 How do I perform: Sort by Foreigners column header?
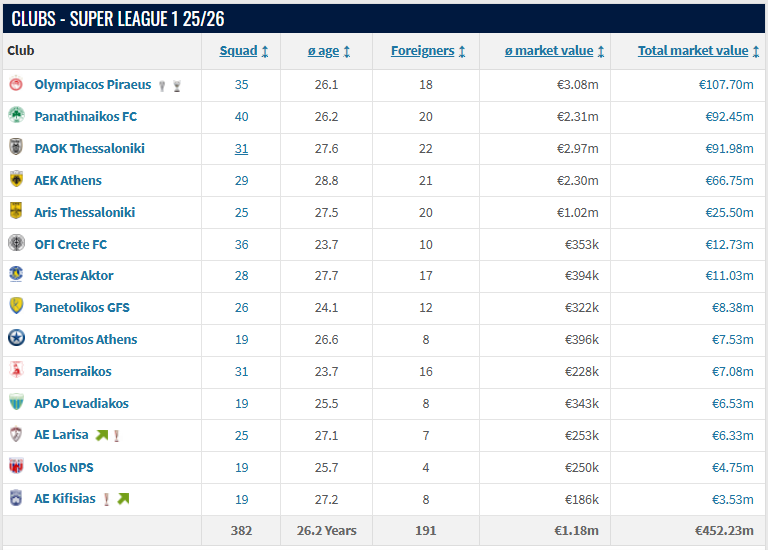tap(428, 51)
